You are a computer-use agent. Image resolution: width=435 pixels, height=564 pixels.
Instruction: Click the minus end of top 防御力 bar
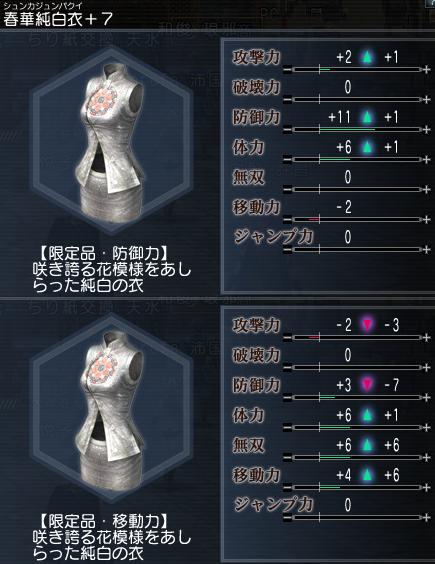click(287, 129)
